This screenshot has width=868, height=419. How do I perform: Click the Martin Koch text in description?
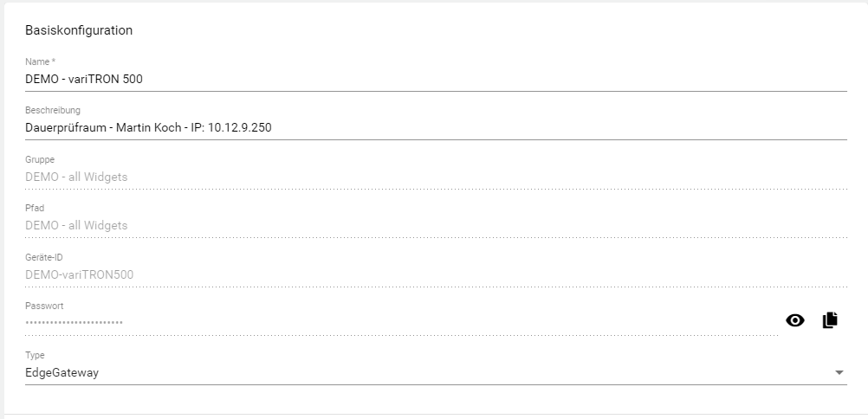click(149, 128)
